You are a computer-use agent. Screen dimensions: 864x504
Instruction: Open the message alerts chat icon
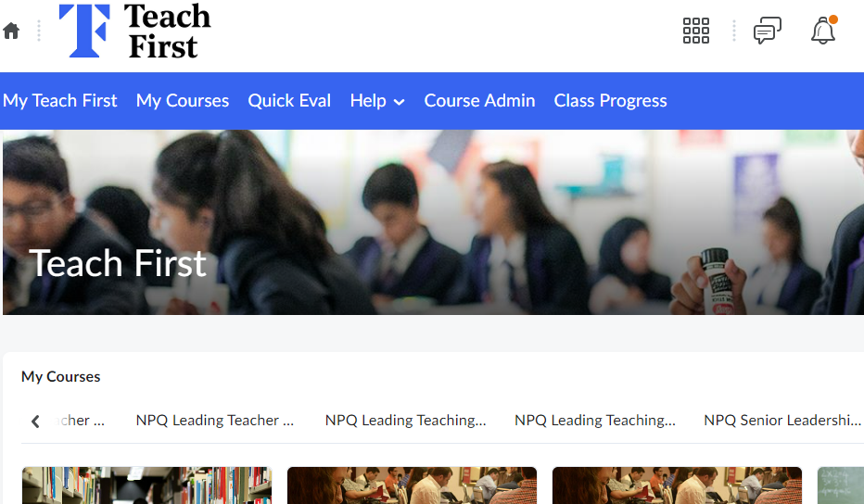point(768,31)
